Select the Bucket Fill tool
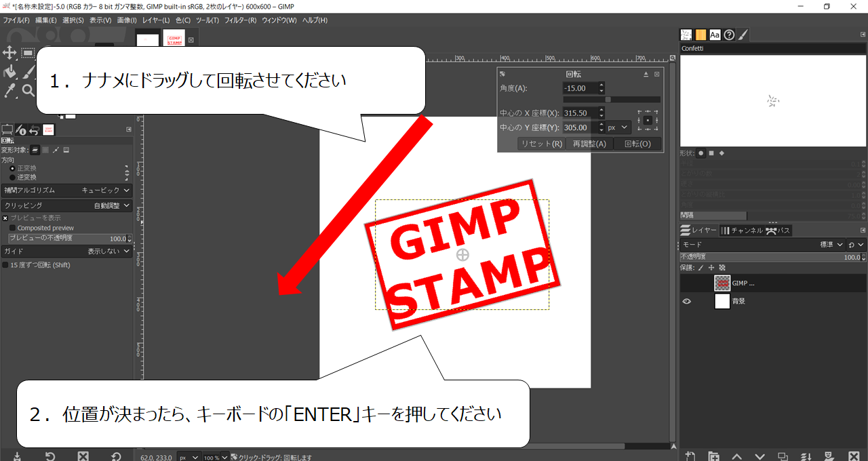Screen dimensions: 868x461 click(x=9, y=71)
